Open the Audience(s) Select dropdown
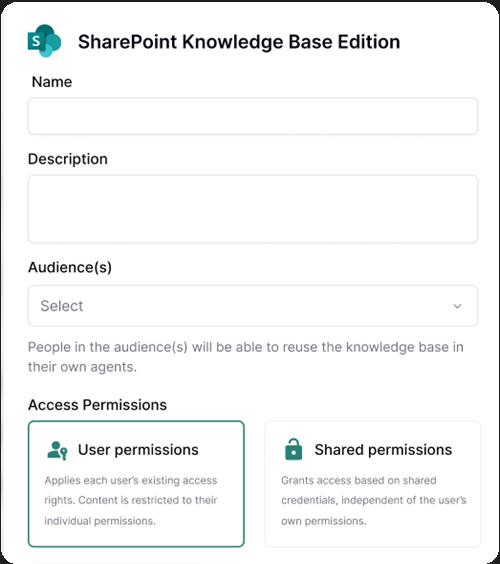The width and height of the screenshot is (500, 564). [253, 306]
